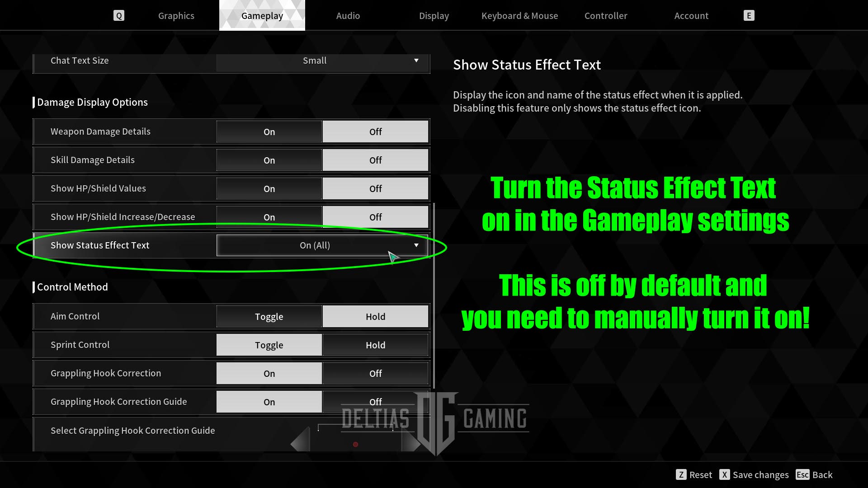Click the Gameplay tab
The height and width of the screenshot is (488, 868).
tap(262, 15)
